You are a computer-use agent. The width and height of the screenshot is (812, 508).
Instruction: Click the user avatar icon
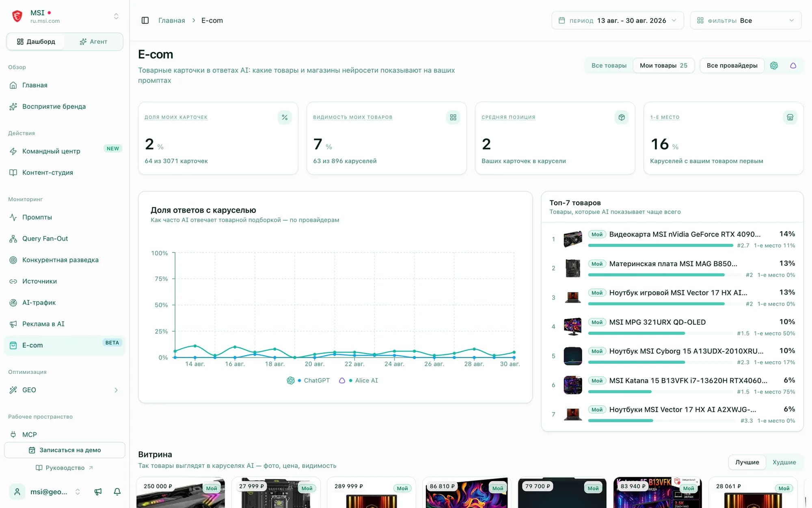tap(17, 492)
